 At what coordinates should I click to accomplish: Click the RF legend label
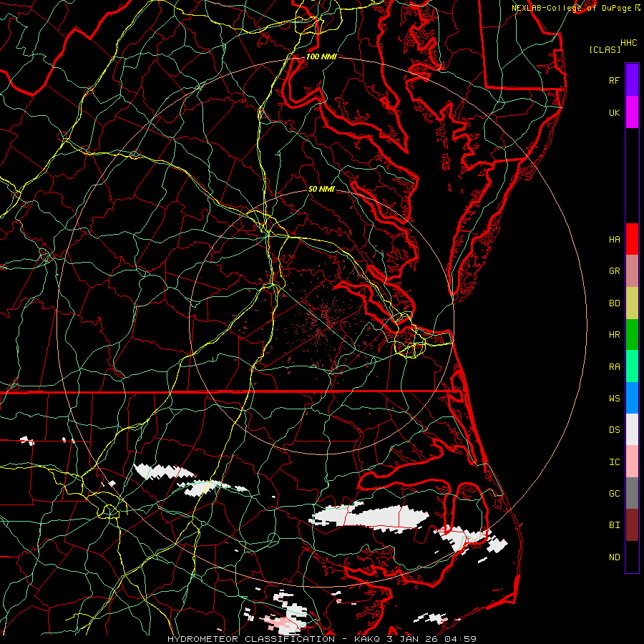pyautogui.click(x=614, y=80)
